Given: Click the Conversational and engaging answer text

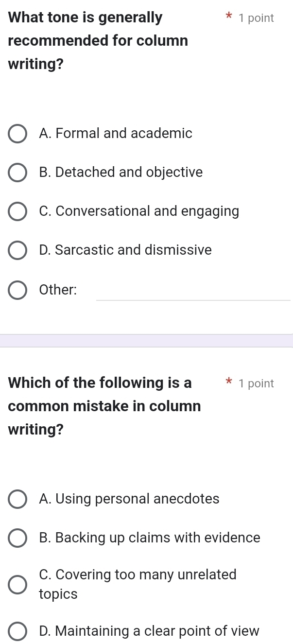Looking at the screenshot, I should (x=139, y=211).
